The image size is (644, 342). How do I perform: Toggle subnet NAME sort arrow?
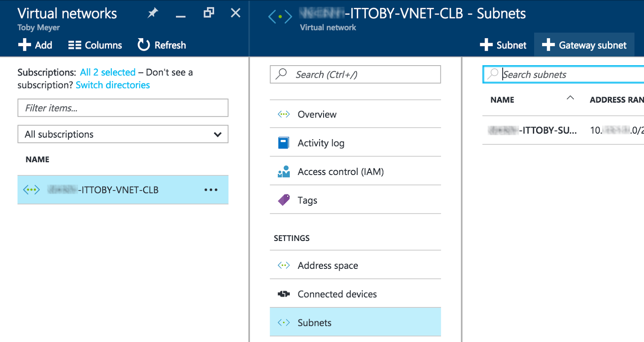pyautogui.click(x=570, y=98)
